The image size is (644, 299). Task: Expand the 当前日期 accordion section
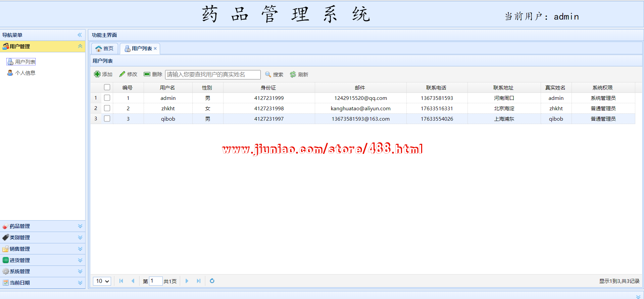pos(80,283)
